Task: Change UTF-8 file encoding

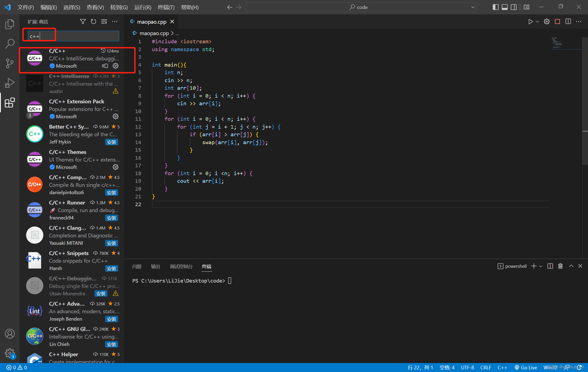Action: point(467,368)
